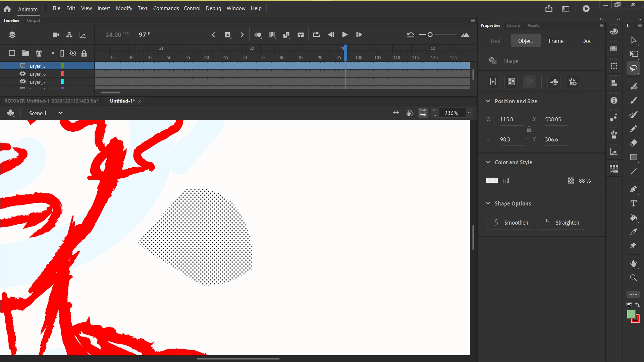Click the Straighten button
This screenshot has height=362, width=644.
pyautogui.click(x=561, y=223)
